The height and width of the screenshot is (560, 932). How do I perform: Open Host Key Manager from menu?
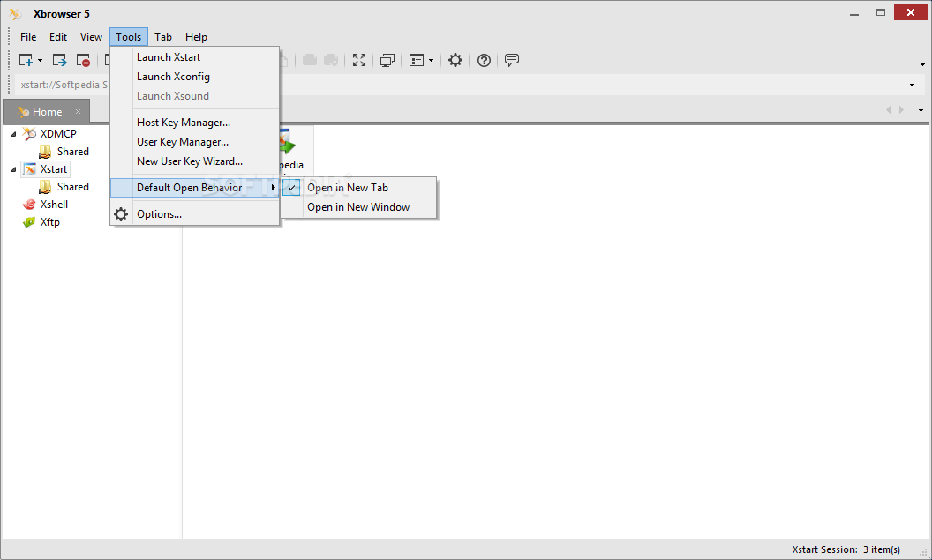point(195,123)
